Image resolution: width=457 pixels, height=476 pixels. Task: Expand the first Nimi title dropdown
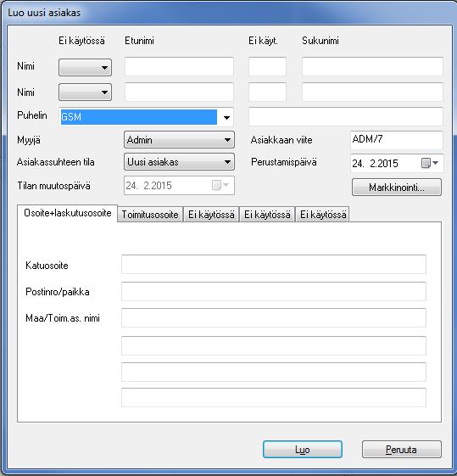85,67
